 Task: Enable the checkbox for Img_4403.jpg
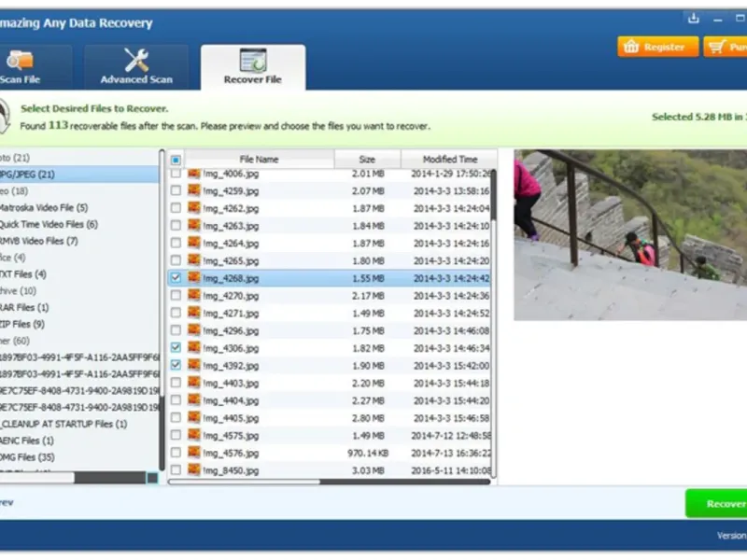(x=176, y=383)
